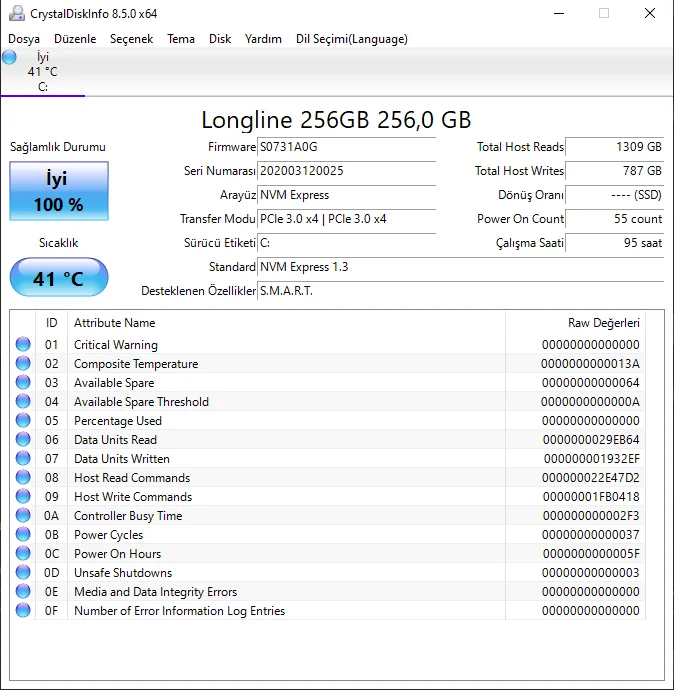Click the status orb for Available Spare row 03
Screen dimensions: 674x690
[23, 382]
